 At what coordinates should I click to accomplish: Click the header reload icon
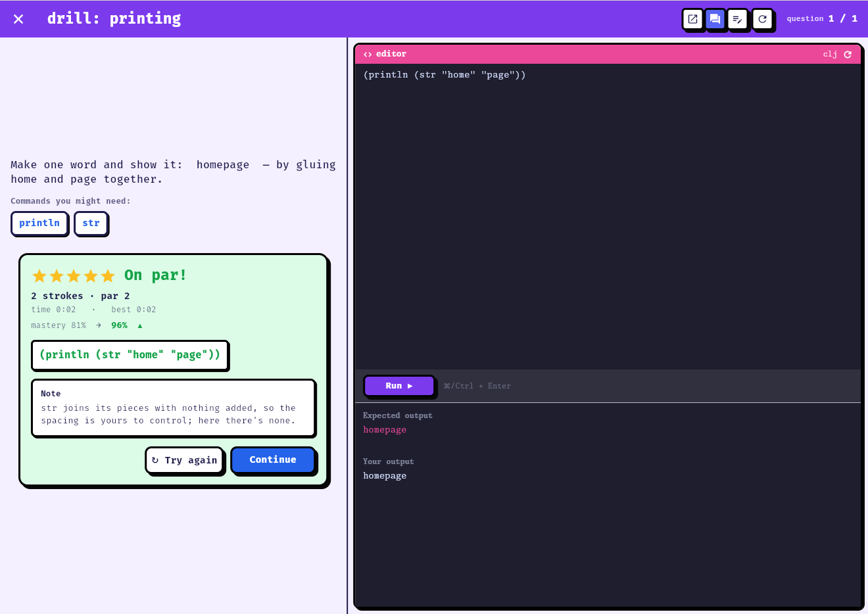pos(762,19)
